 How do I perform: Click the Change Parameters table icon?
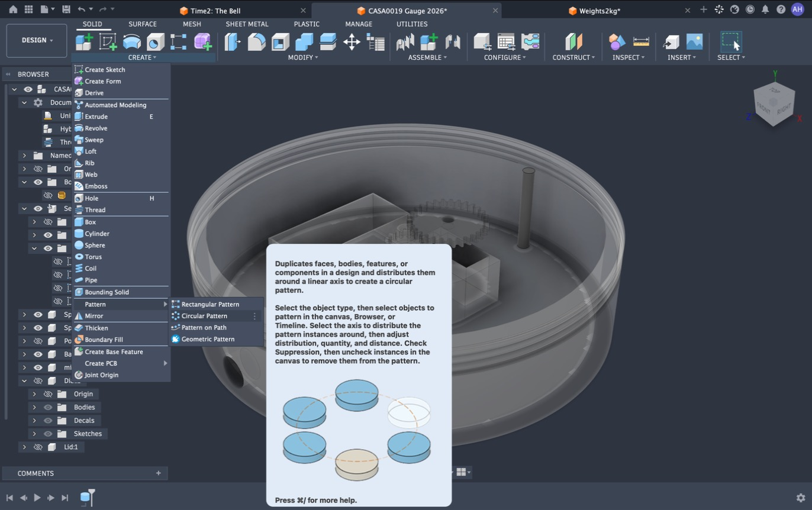point(506,41)
